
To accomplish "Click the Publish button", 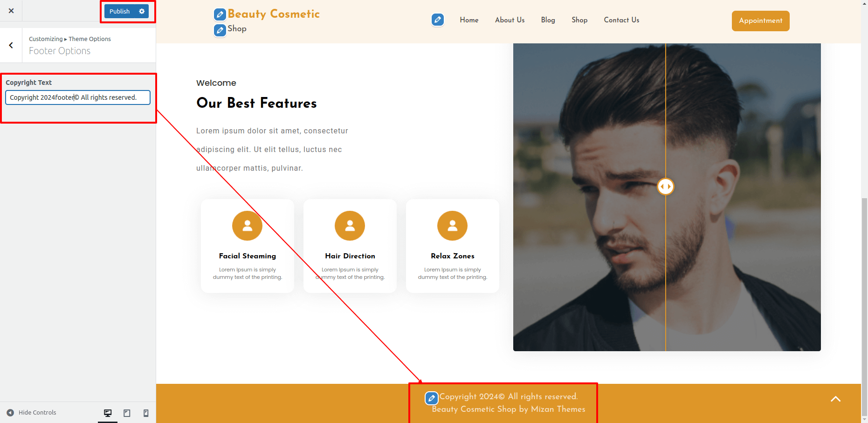I will coord(120,11).
